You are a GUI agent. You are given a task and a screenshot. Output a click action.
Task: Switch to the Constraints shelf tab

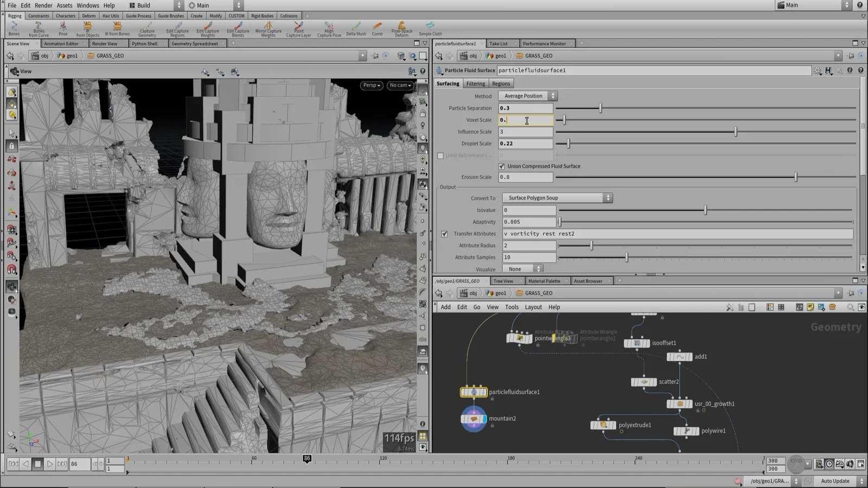point(38,15)
